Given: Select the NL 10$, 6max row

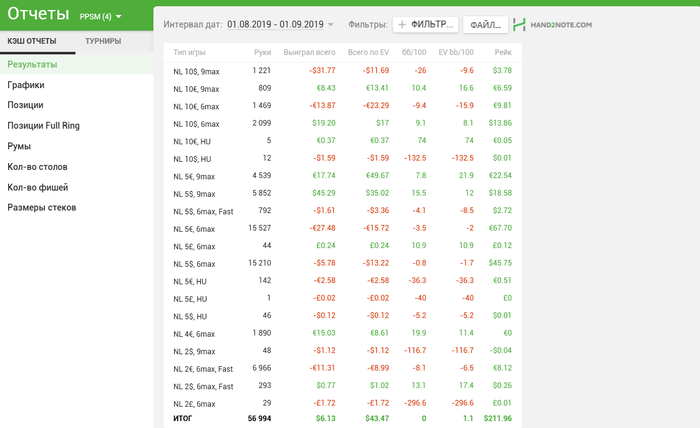Looking at the screenshot, I should click(x=342, y=123).
